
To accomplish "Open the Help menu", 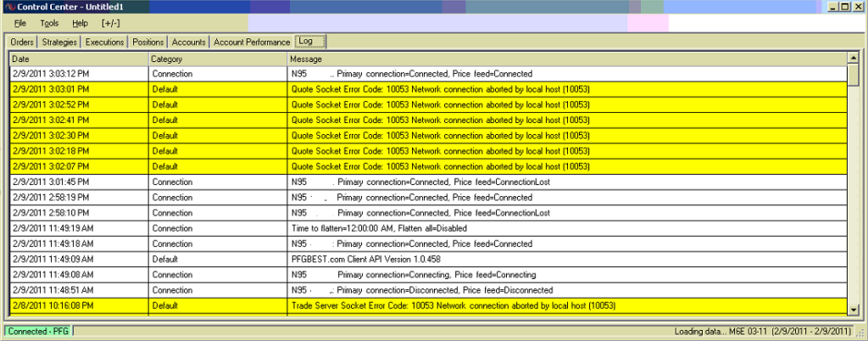I will point(80,23).
